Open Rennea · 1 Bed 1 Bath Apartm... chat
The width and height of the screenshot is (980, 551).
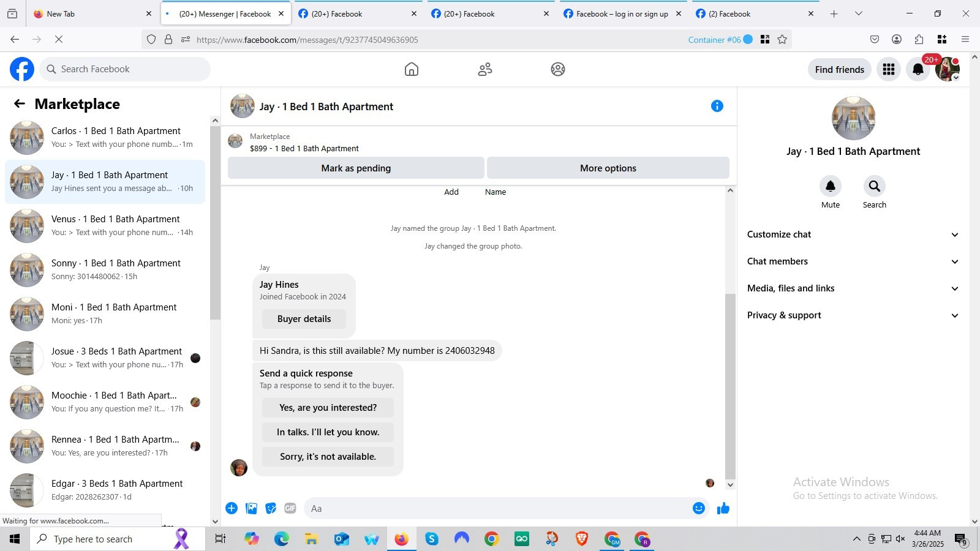[105, 446]
